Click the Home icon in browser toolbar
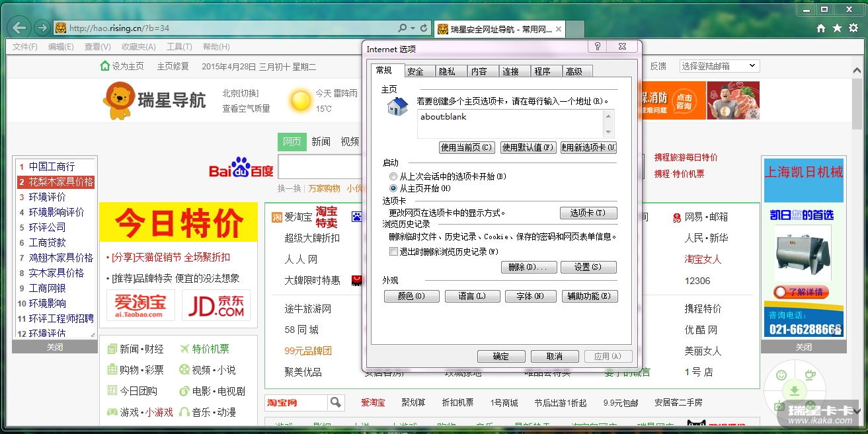 (x=821, y=28)
